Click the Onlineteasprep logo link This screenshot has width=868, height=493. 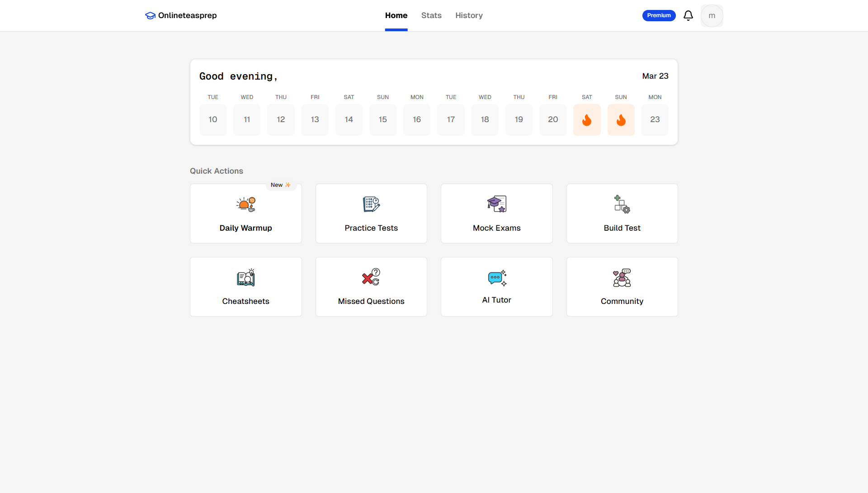point(181,15)
